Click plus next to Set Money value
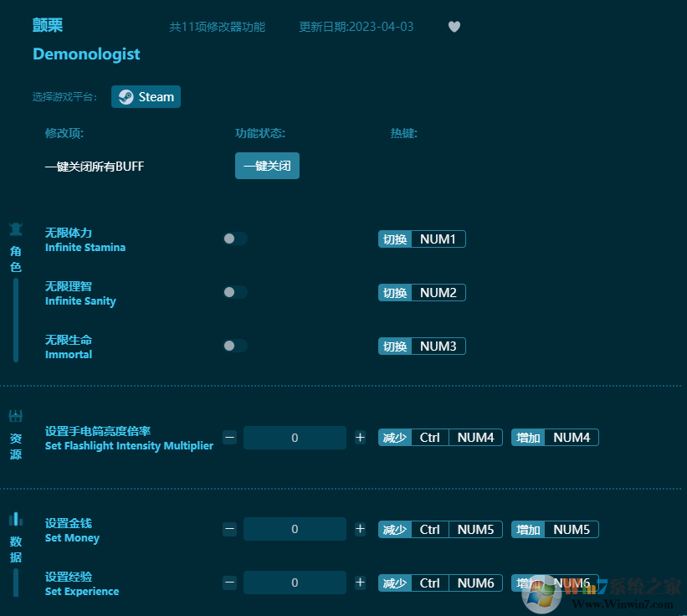 [x=360, y=528]
